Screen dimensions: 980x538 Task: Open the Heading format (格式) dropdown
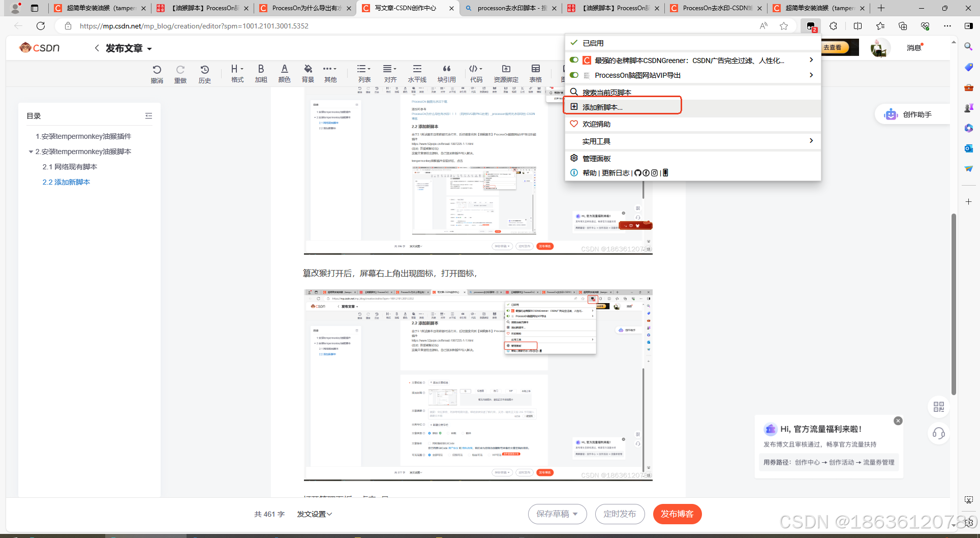(237, 73)
